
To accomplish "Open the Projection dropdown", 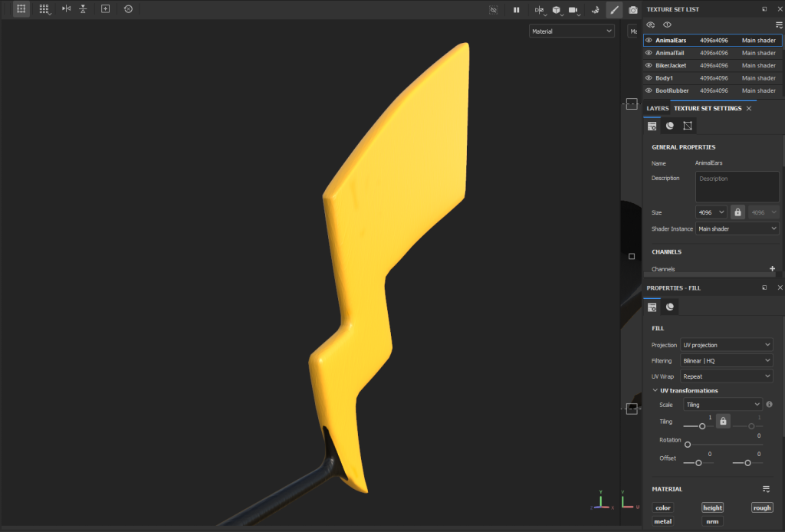I will click(726, 345).
